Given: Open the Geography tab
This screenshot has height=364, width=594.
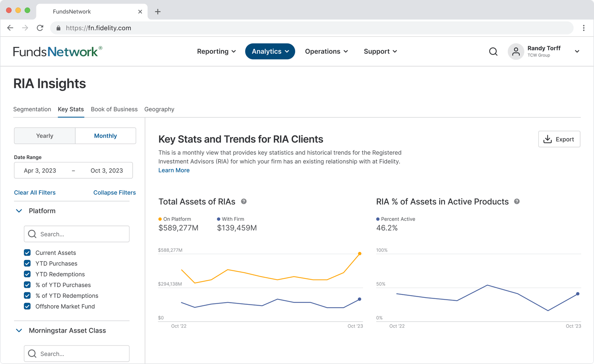Looking at the screenshot, I should click(x=159, y=109).
